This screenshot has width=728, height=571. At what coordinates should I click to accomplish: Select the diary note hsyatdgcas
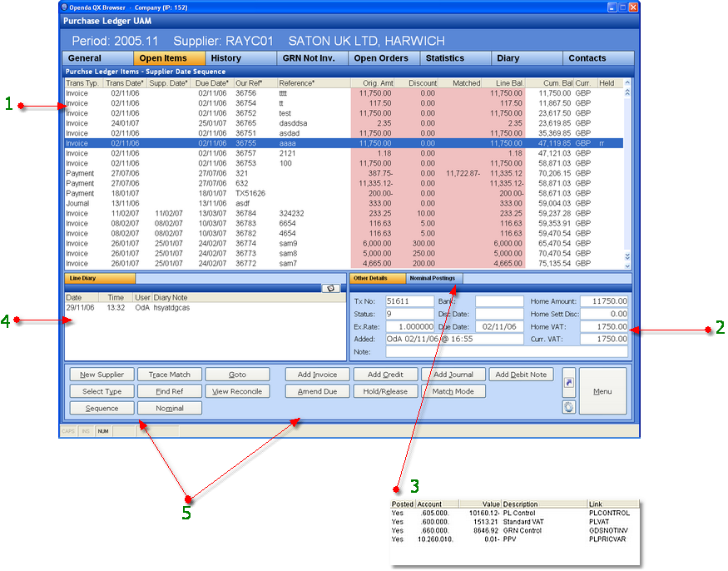[205, 308]
